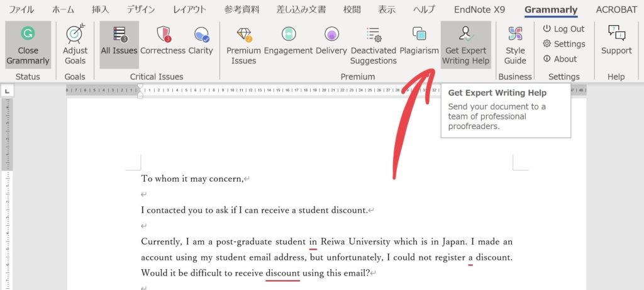Open the ファイル tab
The height and width of the screenshot is (290, 644).
click(x=21, y=10)
